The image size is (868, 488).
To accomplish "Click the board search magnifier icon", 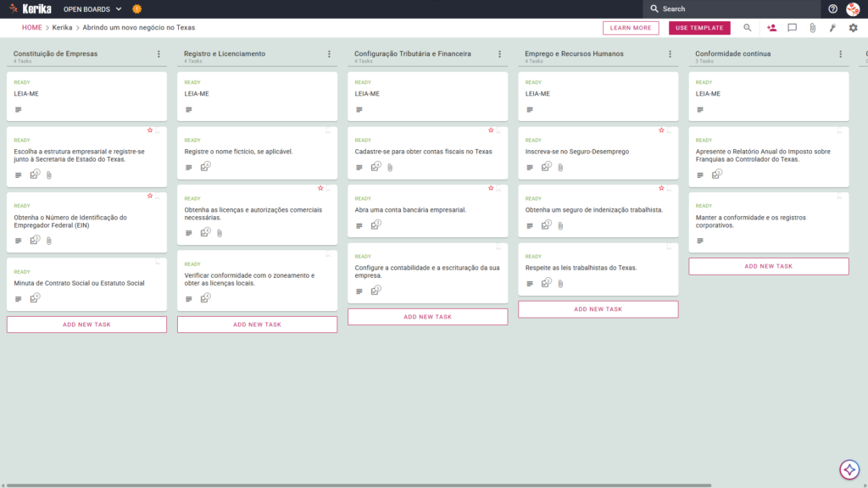I will (748, 28).
